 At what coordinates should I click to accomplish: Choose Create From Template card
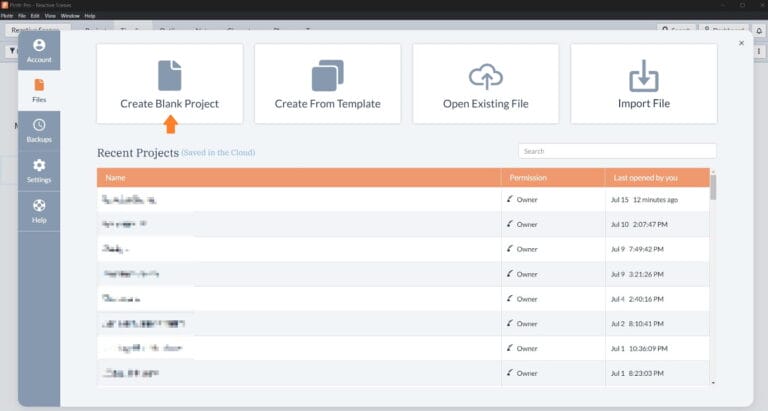tap(327, 84)
